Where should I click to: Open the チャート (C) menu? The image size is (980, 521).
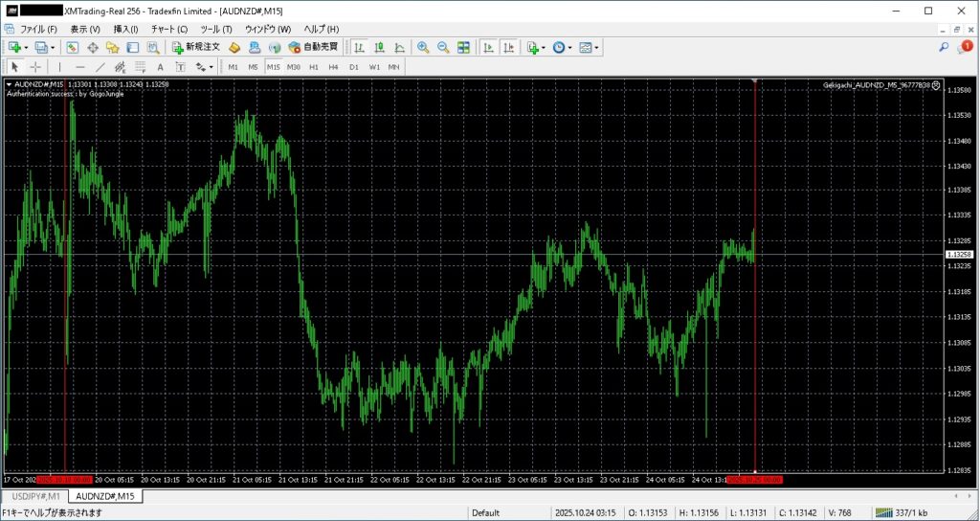169,29
